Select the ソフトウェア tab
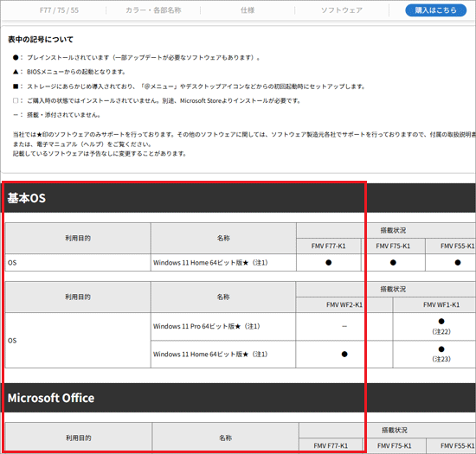This screenshot has width=476, height=454. point(342,10)
